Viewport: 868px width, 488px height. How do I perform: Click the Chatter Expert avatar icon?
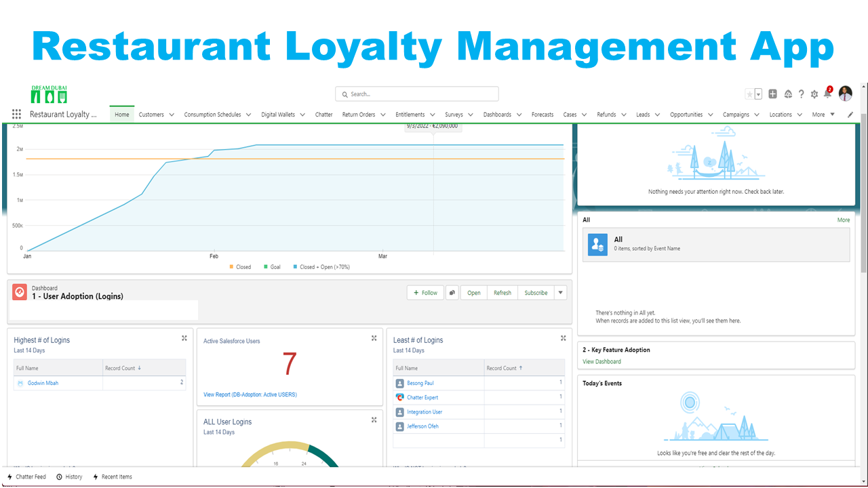coord(400,397)
